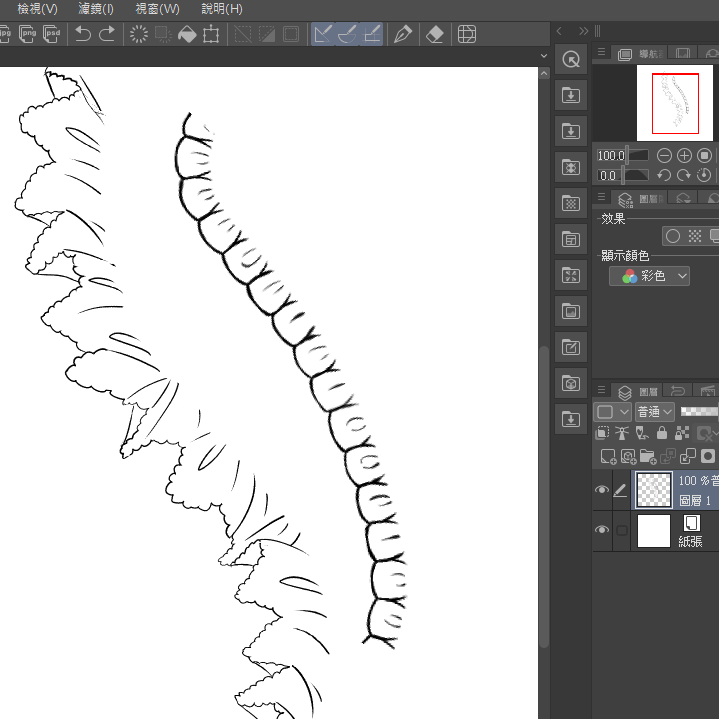Click the navigator canvas thumbnail
719x719 pixels.
coord(675,103)
